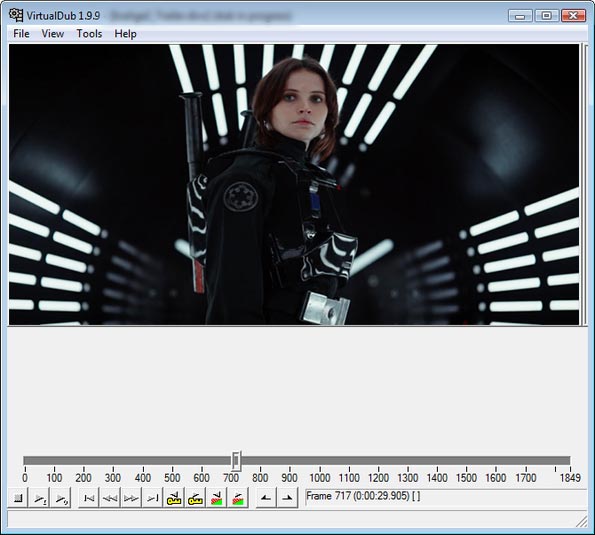Image resolution: width=595 pixels, height=535 pixels.
Task: Click the 1300 label on the frame ruler
Action: (408, 478)
